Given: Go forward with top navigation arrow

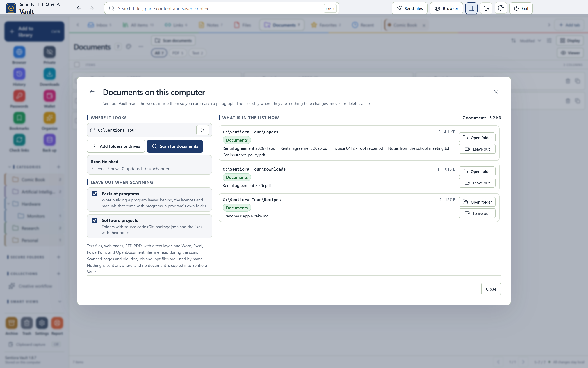Looking at the screenshot, I should click(91, 8).
